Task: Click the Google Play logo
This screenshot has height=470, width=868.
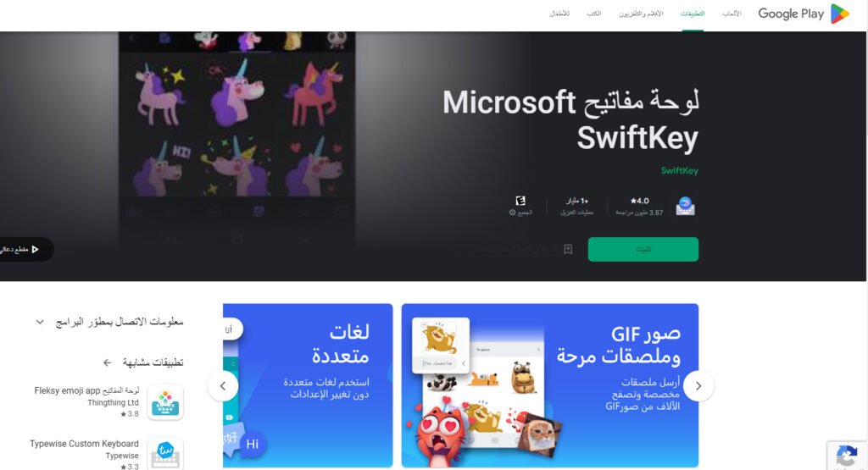Action: (x=804, y=14)
